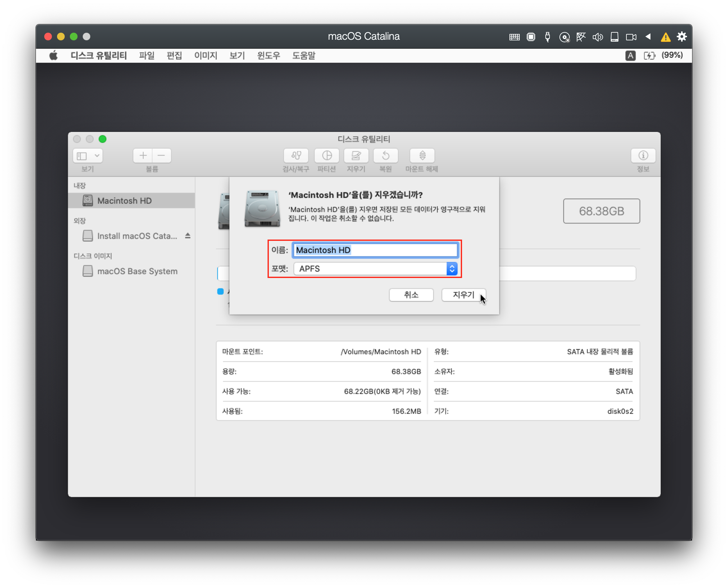Eject the Install macOS Catalina disk

point(188,235)
